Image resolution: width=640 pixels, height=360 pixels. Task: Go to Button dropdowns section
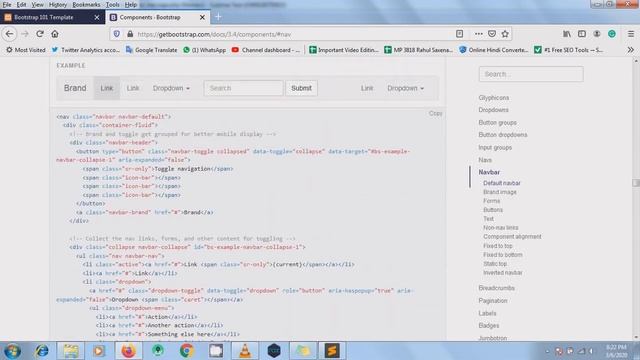[502, 135]
